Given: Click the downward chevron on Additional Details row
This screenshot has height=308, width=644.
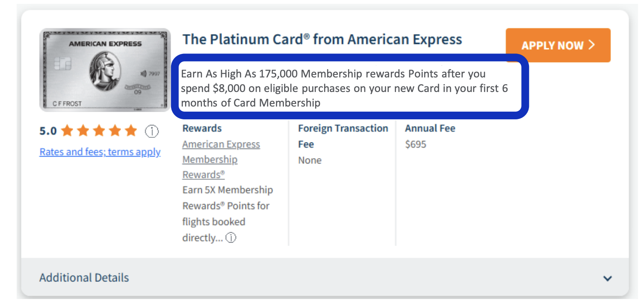Looking at the screenshot, I should tap(608, 278).
